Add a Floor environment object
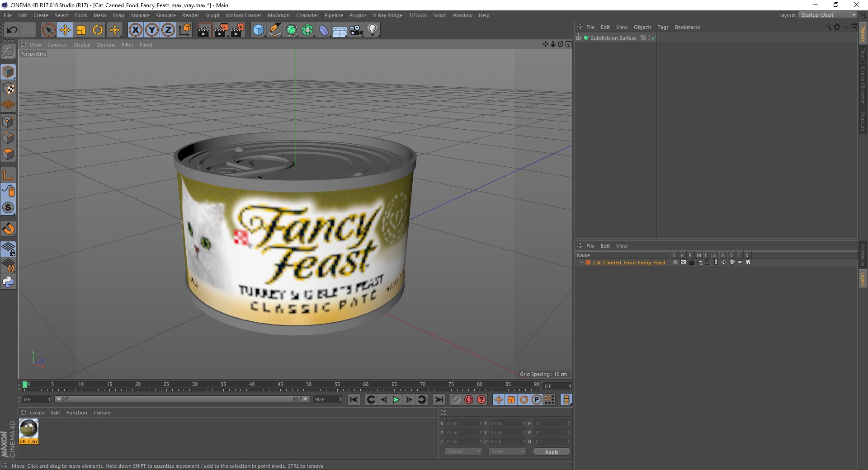This screenshot has height=470, width=868. [x=340, y=30]
